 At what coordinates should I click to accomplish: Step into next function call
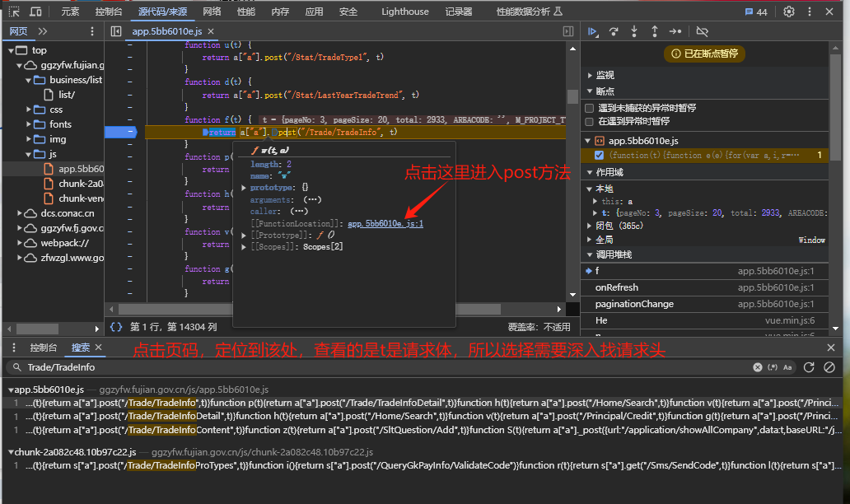coord(634,31)
